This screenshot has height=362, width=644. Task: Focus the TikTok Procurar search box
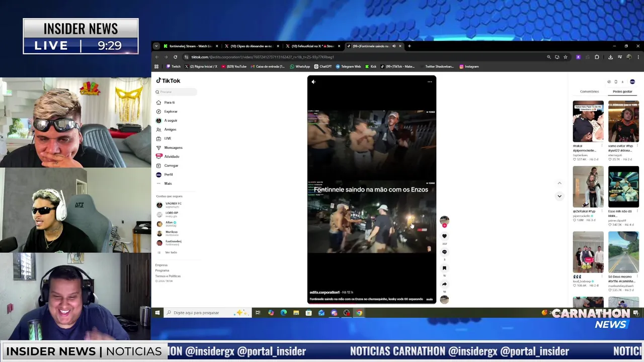(176, 92)
